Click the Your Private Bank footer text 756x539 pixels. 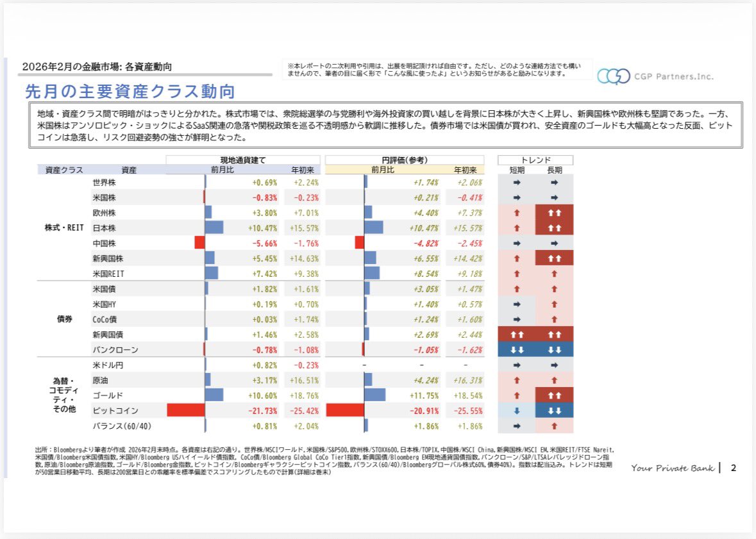click(x=673, y=468)
